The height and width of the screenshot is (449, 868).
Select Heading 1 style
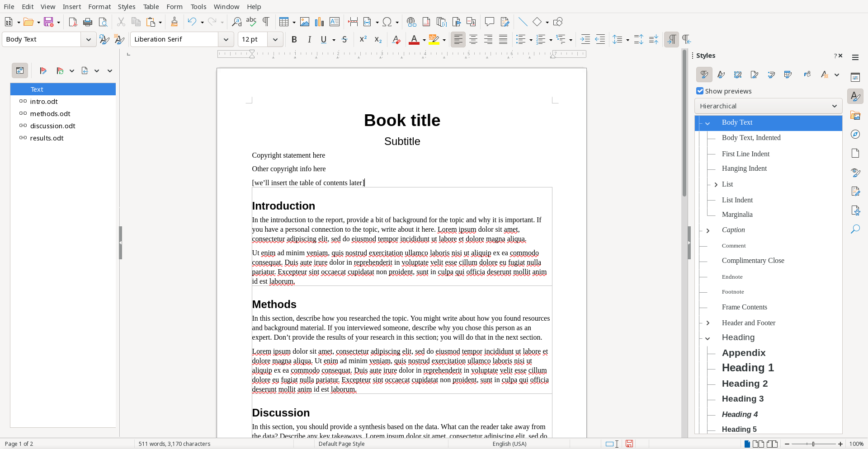(748, 368)
